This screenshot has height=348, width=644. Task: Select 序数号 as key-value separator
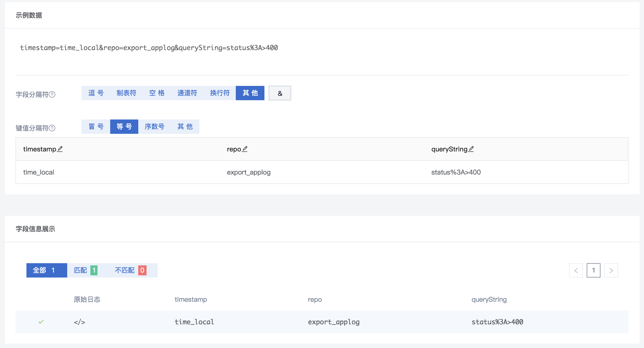coord(155,127)
